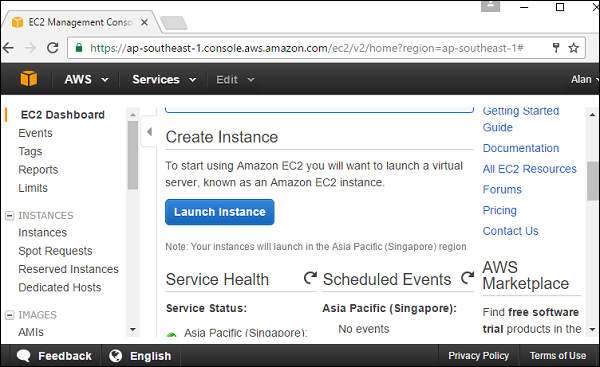
Task: Open Events in the sidebar
Action: [35, 133]
